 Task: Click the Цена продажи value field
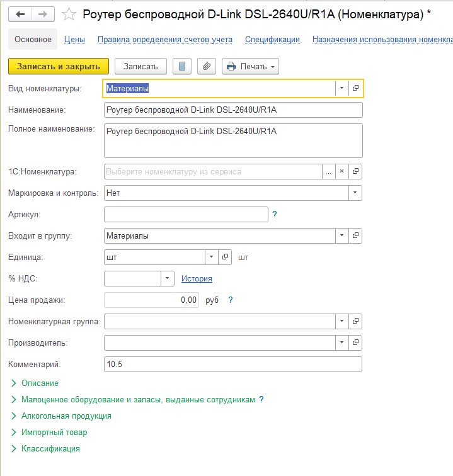[x=151, y=300]
